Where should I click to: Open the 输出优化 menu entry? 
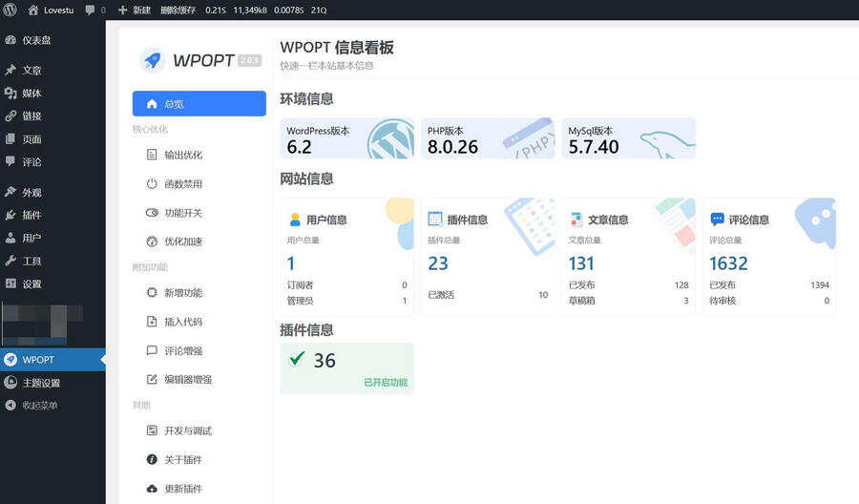[182, 155]
